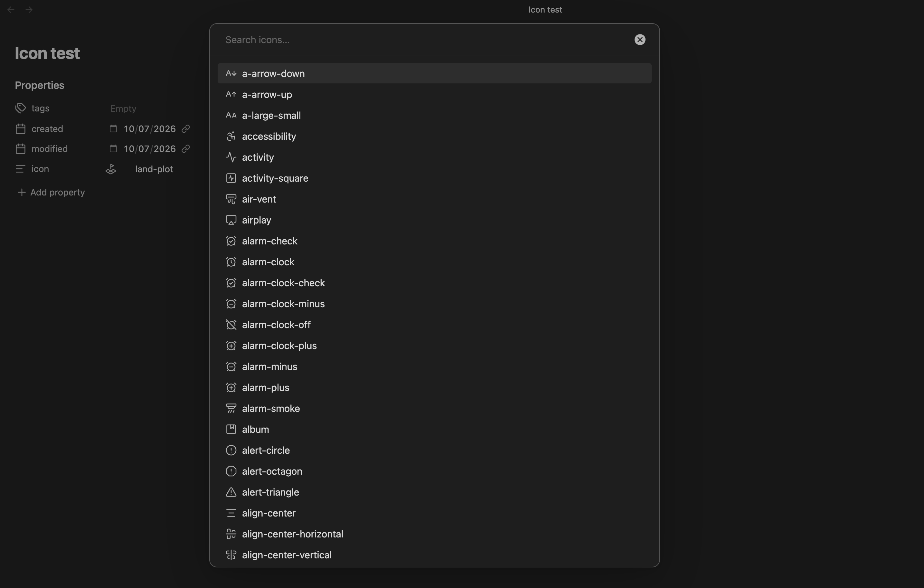Click the modified property calendar icon
The width and height of the screenshot is (924, 588).
pos(20,148)
